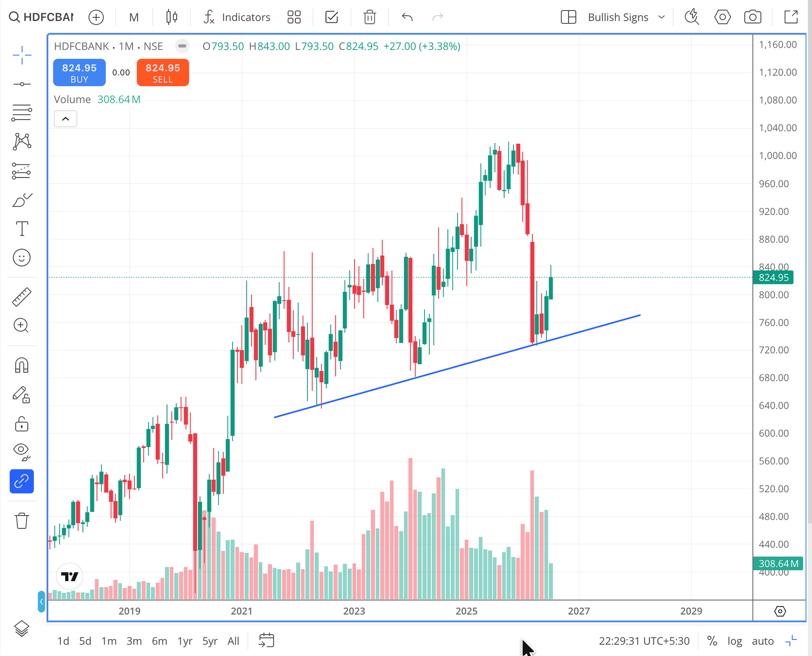Toggle percent scale mode
The image size is (812, 656).
(712, 641)
